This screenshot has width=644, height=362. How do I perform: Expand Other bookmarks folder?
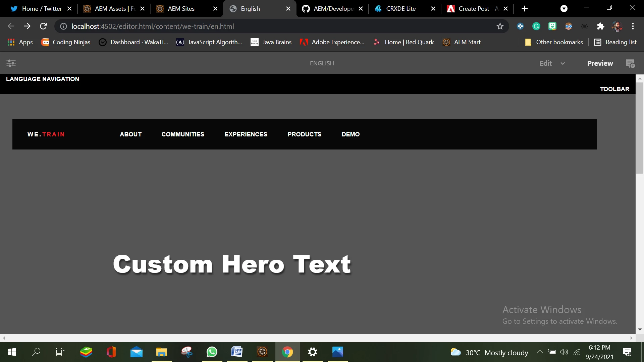[554, 42]
